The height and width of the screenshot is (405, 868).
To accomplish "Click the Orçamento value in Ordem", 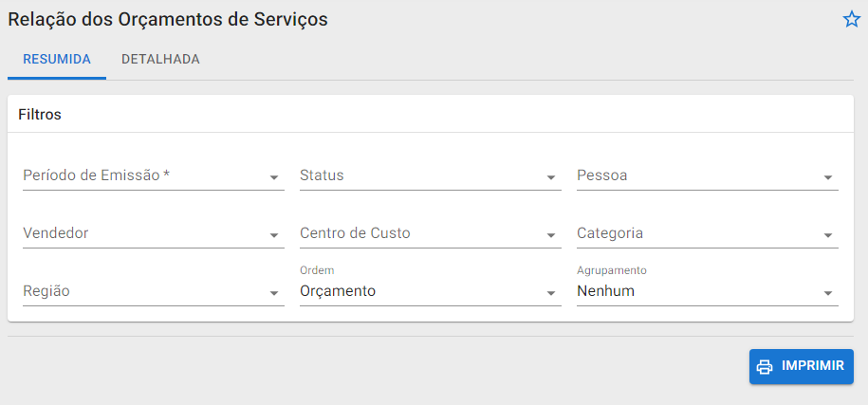I will pyautogui.click(x=339, y=291).
